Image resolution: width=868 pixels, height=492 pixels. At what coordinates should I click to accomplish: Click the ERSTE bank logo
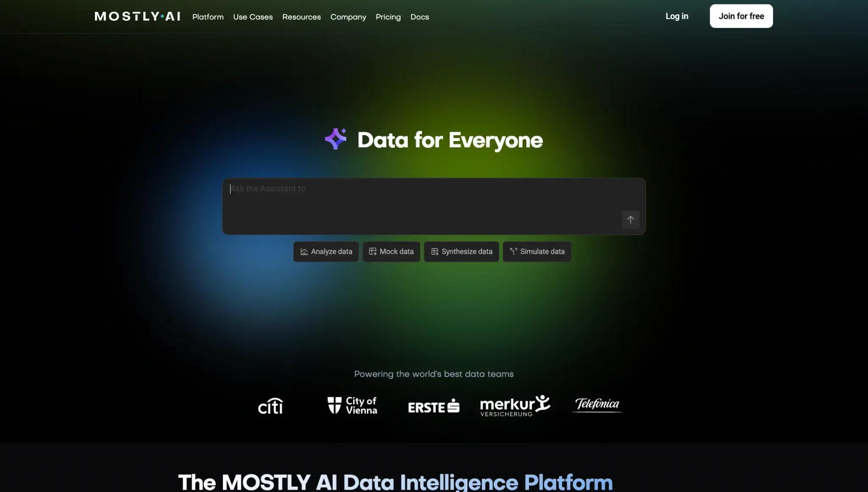(x=433, y=406)
